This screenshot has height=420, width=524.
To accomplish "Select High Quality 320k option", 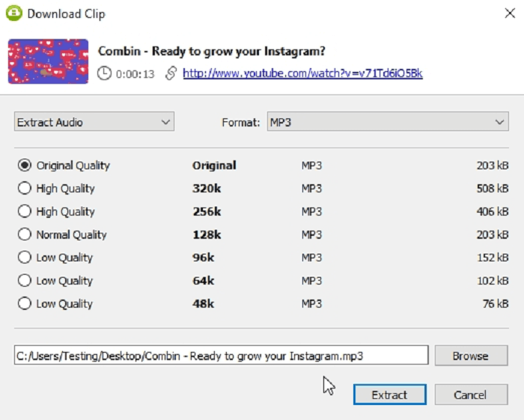I will tap(25, 189).
